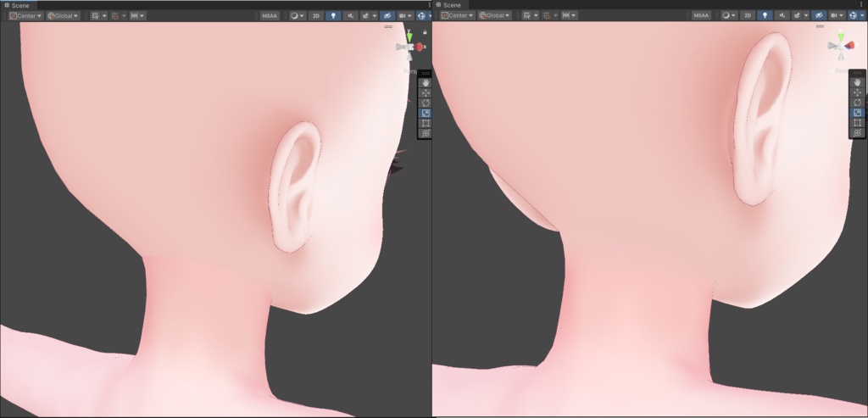This screenshot has width=868, height=418.
Task: Select the Hand tool in left Scene view
Action: tap(426, 82)
